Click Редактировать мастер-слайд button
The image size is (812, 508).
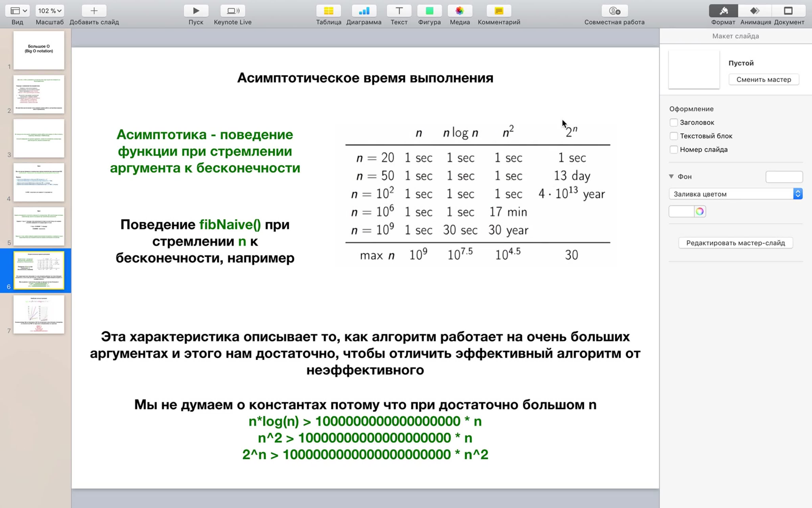(735, 243)
